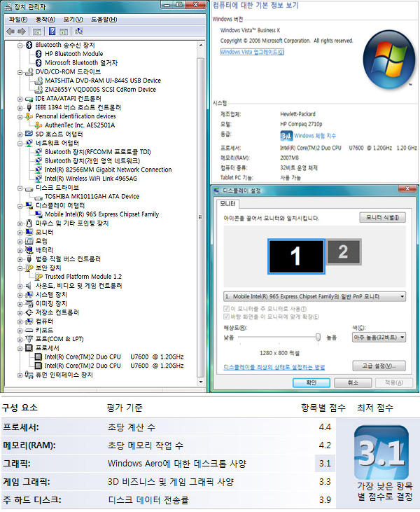
Task: Collapse the 네트워크 어댑터 node
Action: coord(20,144)
